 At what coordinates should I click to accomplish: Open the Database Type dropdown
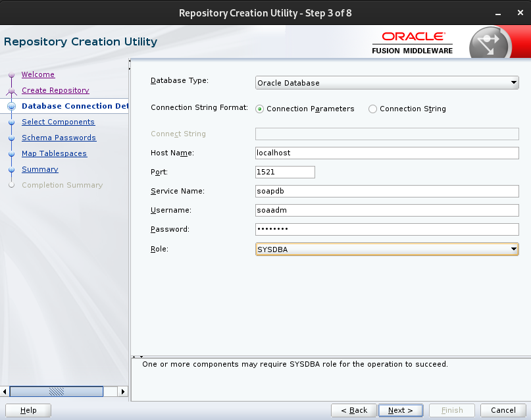tap(387, 83)
